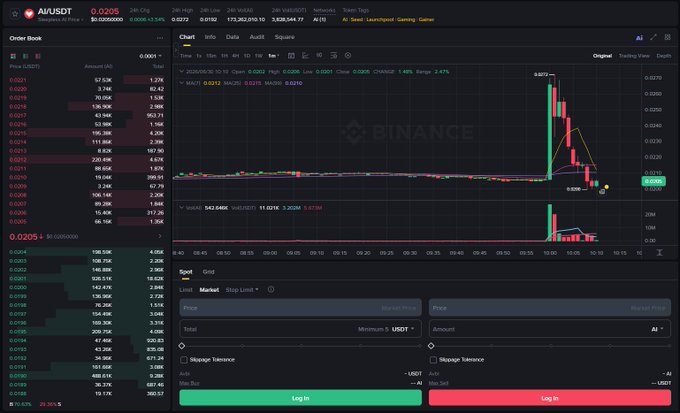Choose Limit order type
The image size is (680, 413).
click(x=186, y=289)
